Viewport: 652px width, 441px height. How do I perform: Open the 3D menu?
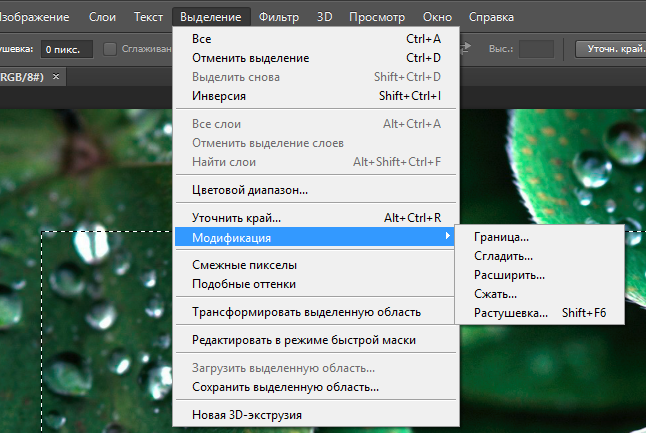click(x=325, y=17)
